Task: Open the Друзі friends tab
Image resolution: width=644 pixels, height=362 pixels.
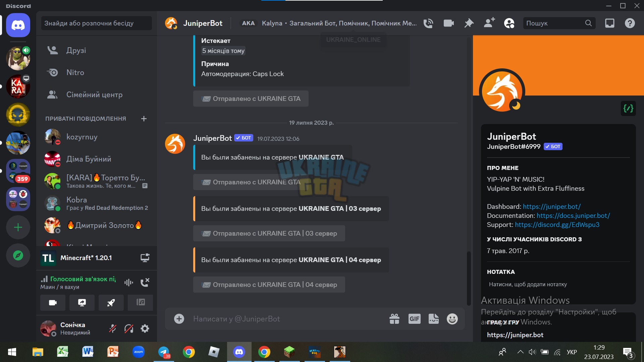Action: click(x=97, y=50)
